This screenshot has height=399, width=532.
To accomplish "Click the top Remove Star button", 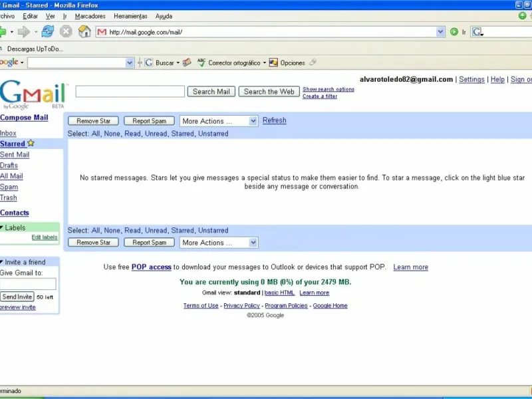I will pos(93,121).
